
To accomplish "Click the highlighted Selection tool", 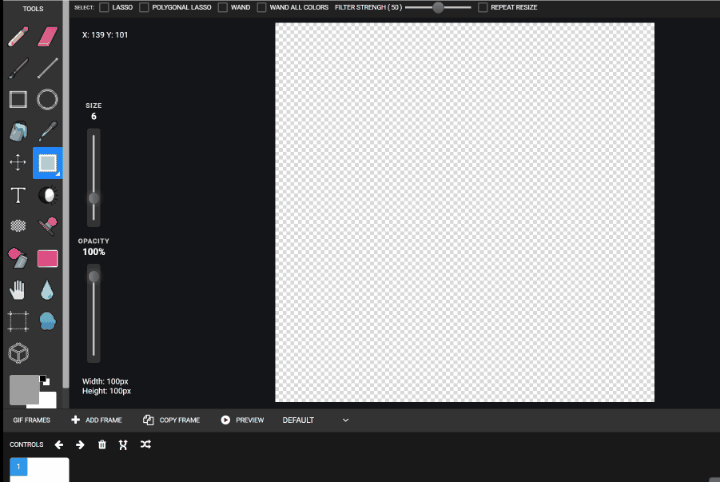I will pyautogui.click(x=48, y=163).
